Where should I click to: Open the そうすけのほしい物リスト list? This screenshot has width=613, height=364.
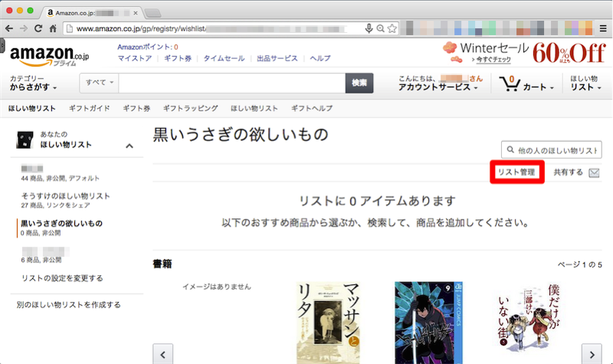coord(65,196)
